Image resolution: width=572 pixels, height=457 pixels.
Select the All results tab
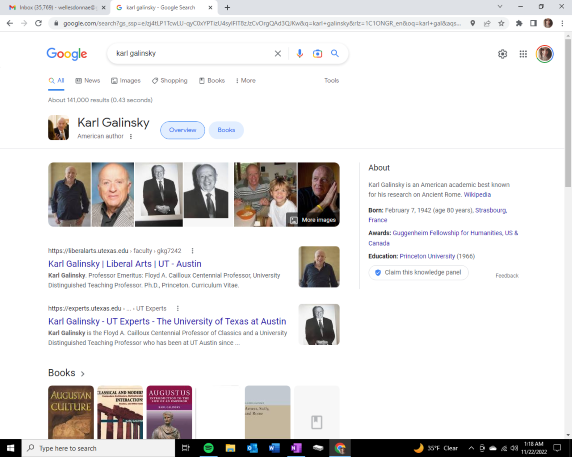tap(57, 81)
